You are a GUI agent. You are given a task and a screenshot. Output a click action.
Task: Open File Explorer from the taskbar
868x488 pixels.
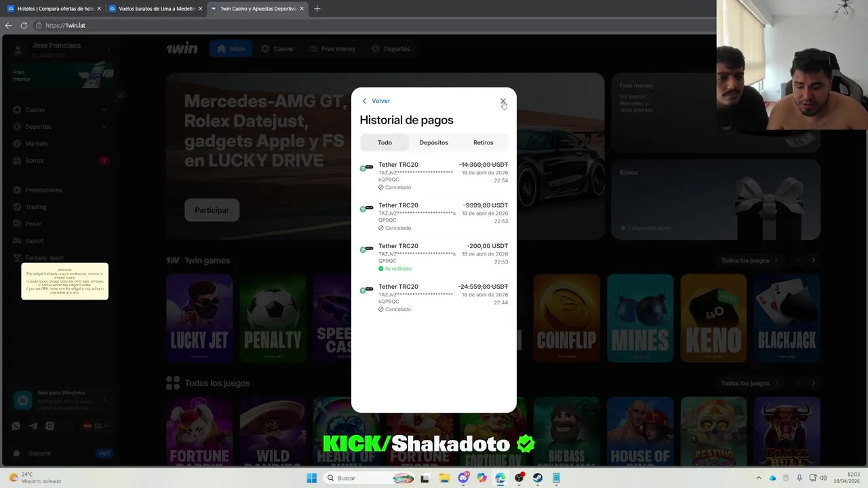(444, 478)
